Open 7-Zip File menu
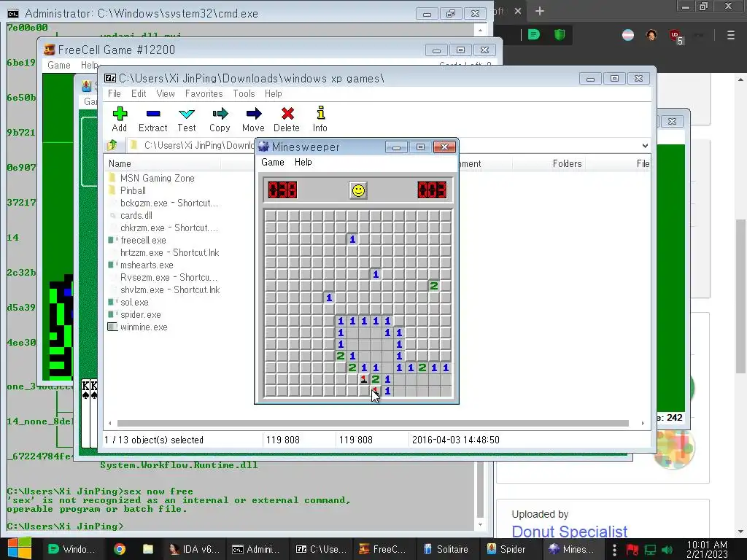747x560 pixels. [x=115, y=94]
